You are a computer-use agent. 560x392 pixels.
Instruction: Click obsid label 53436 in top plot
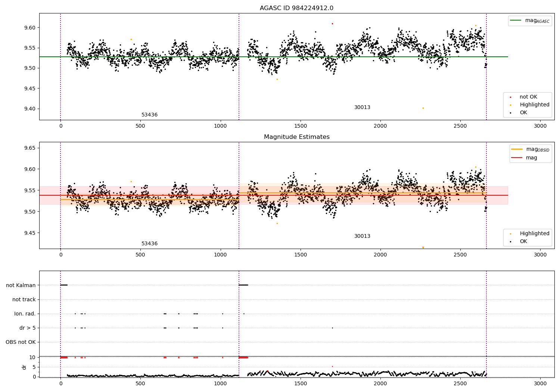pos(149,115)
